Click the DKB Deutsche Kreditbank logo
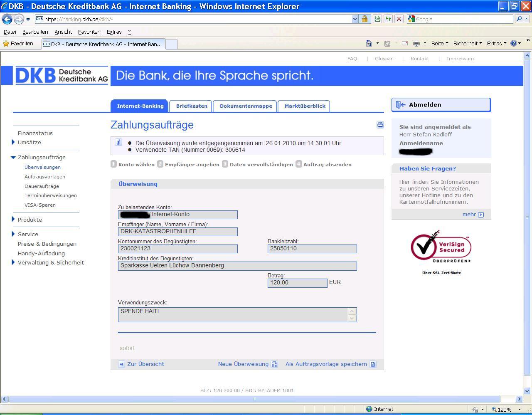The image size is (532, 415). 62,75
